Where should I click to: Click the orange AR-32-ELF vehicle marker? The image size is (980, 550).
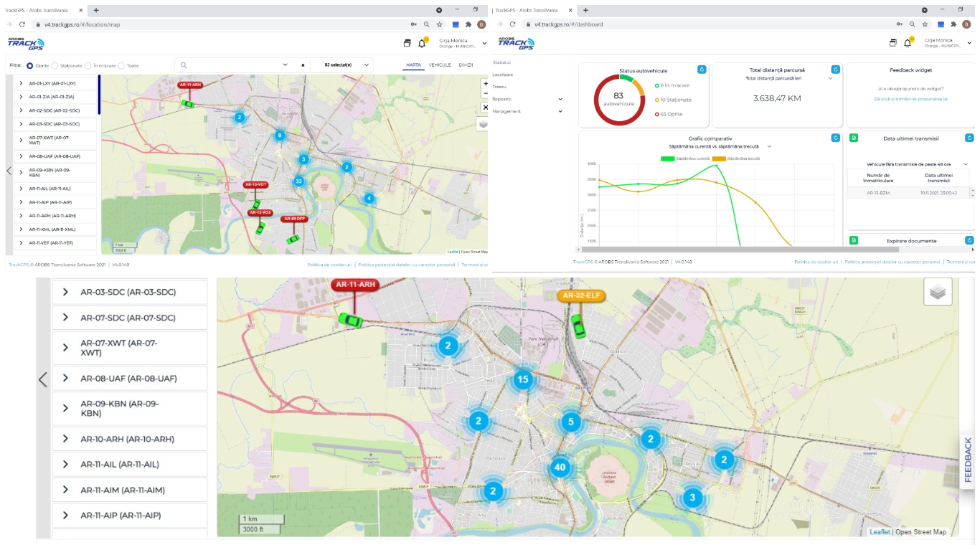coord(580,295)
